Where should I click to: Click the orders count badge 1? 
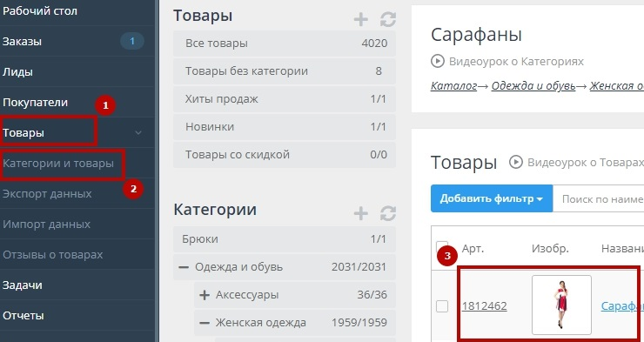coord(131,41)
